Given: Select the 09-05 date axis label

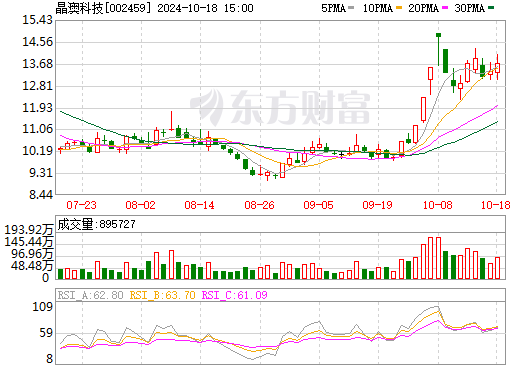Looking at the screenshot, I should pyautogui.click(x=318, y=205).
